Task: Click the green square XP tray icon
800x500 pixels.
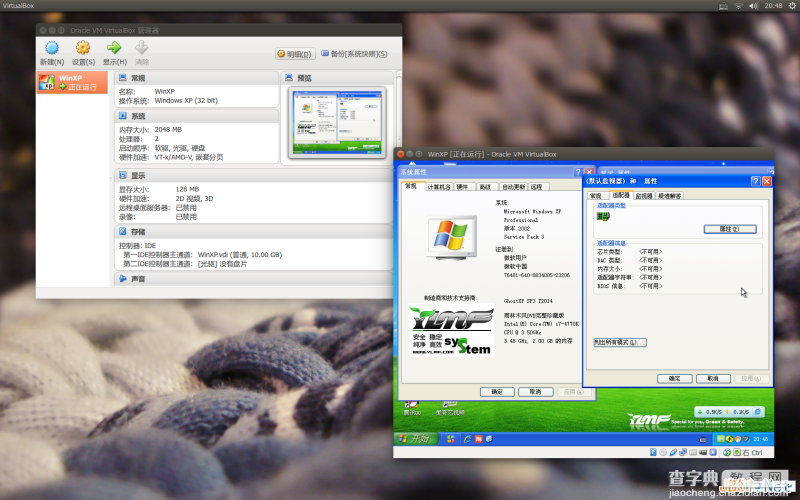Action: [x=720, y=439]
